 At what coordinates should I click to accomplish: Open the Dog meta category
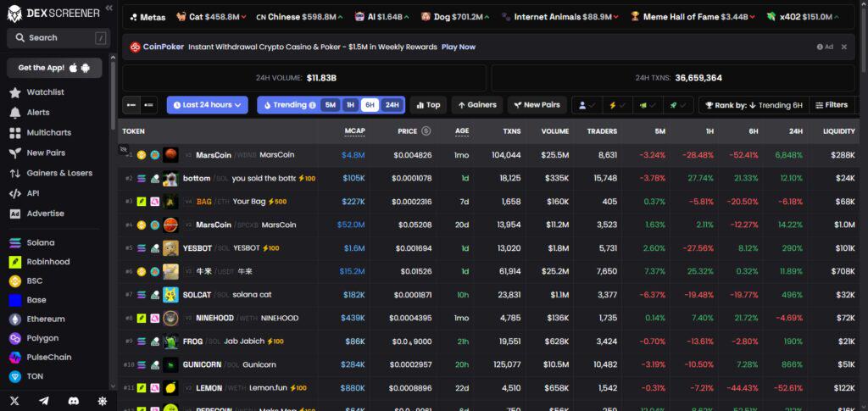click(456, 17)
